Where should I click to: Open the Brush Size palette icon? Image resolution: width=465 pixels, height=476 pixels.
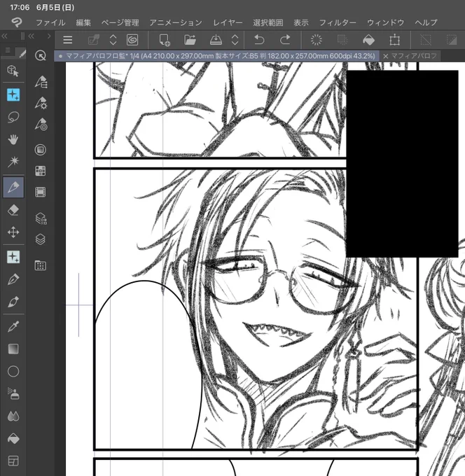pyautogui.click(x=41, y=125)
